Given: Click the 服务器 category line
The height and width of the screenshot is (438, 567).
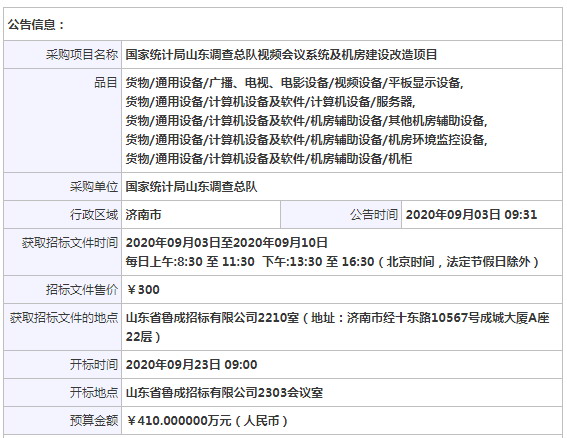Looking at the screenshot, I should [x=270, y=102].
